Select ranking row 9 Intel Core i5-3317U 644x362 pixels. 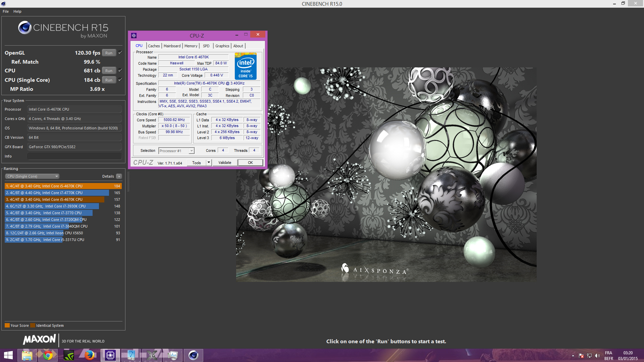[x=63, y=240]
